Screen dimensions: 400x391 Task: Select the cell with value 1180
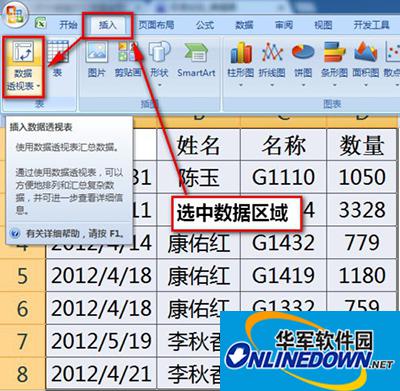point(362,276)
